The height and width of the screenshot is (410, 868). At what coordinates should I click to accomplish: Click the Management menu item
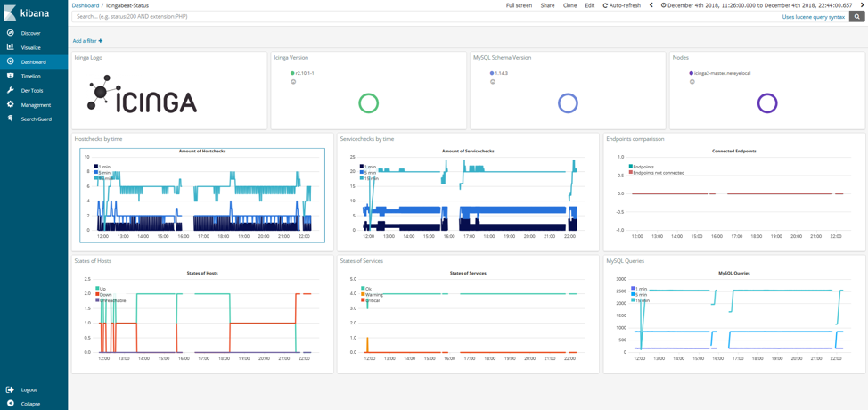coord(36,104)
